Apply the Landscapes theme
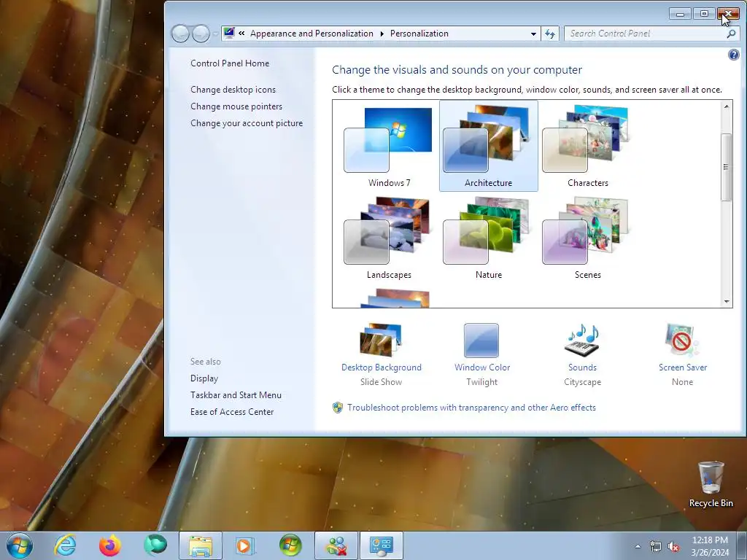 tap(388, 238)
